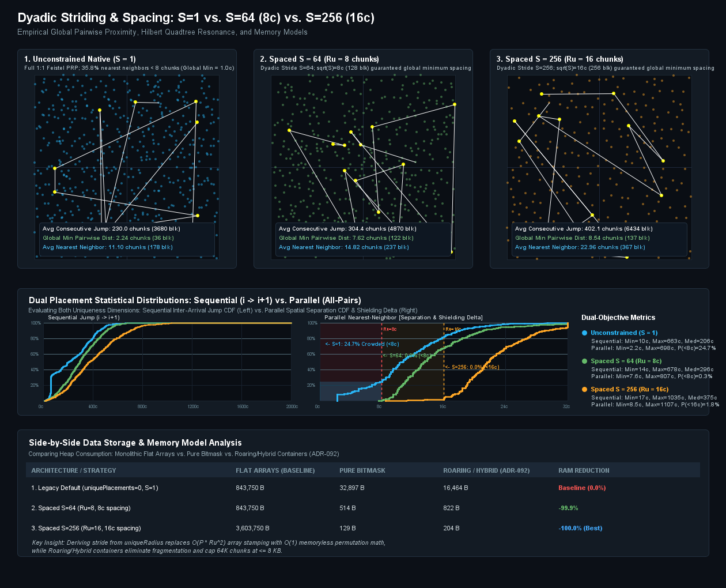Click 'Avg Consecutive Jump: 230.0 chunks' stat
The width and height of the screenshot is (726, 588).
coord(111,229)
